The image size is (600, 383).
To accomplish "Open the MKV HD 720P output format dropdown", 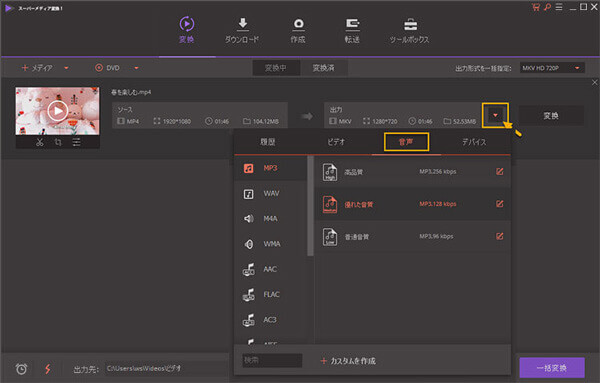I will click(x=552, y=68).
